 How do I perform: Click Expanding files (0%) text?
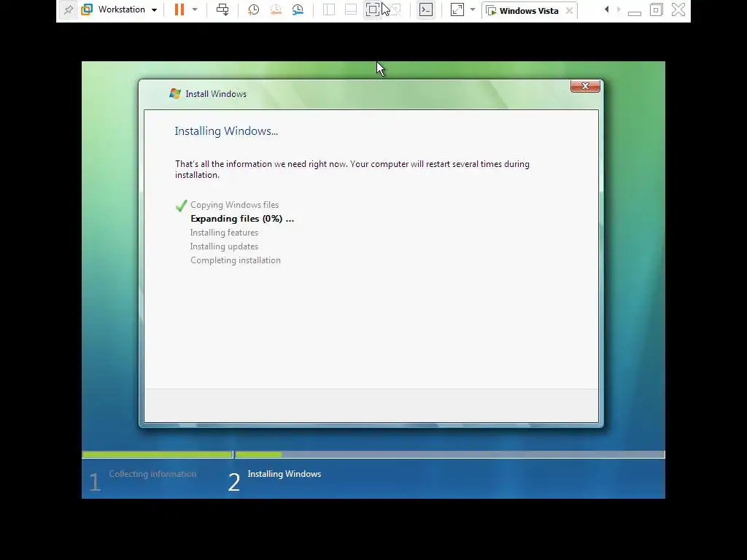pos(242,219)
